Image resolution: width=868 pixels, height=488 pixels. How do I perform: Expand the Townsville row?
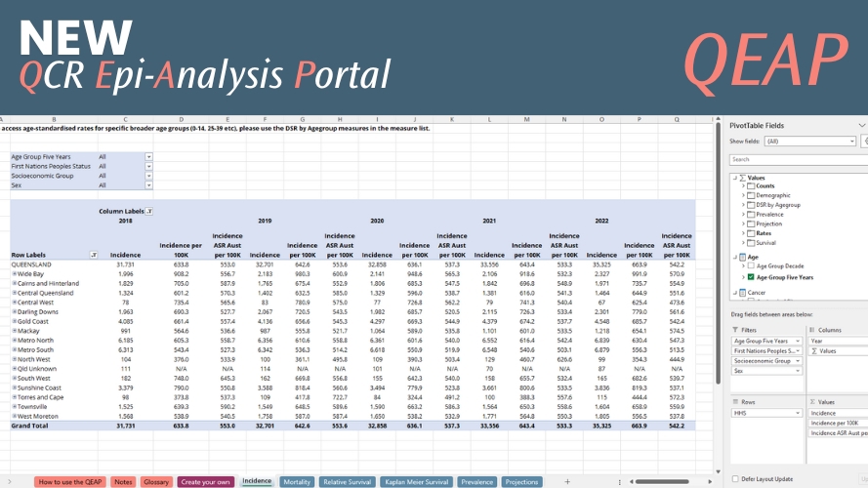pyautogui.click(x=15, y=407)
